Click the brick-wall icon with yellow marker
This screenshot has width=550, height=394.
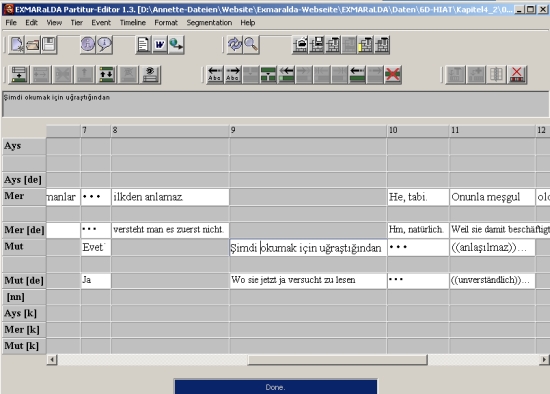click(365, 45)
